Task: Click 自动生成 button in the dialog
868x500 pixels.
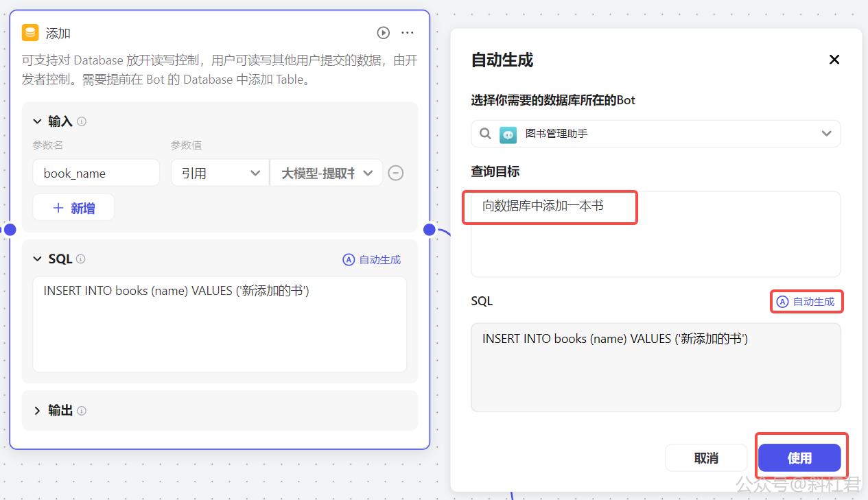Action: tap(806, 302)
